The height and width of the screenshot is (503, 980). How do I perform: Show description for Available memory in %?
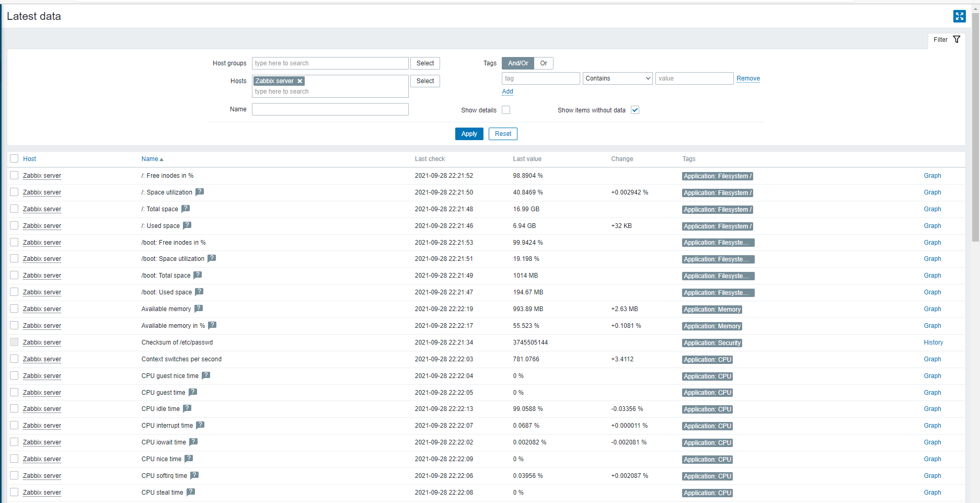[x=212, y=325]
